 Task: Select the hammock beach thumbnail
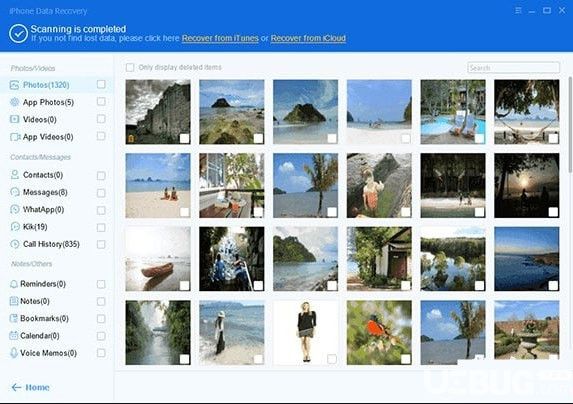coord(527,112)
